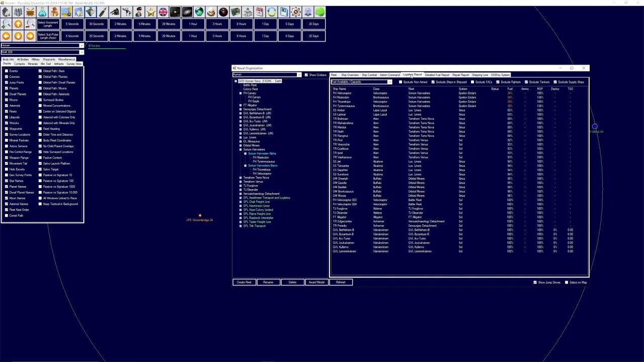Expand the Orbital Miners fleet node

240,145
